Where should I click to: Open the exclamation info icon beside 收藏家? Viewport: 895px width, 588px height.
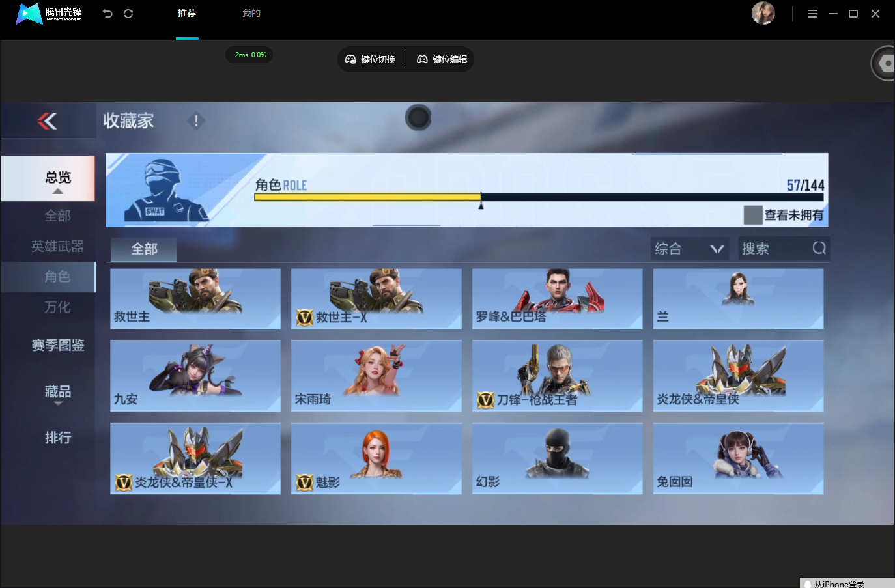coord(196,120)
